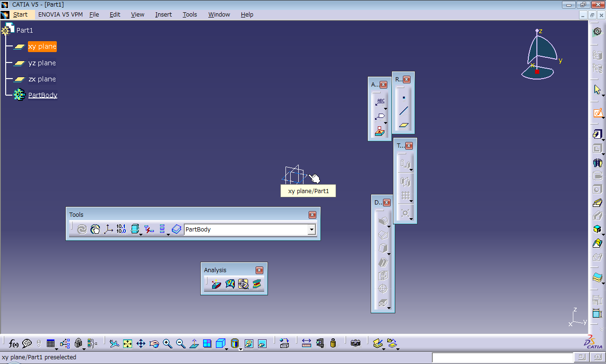
Task: Click the Measure Inertia weight icon
Action: coord(333,344)
